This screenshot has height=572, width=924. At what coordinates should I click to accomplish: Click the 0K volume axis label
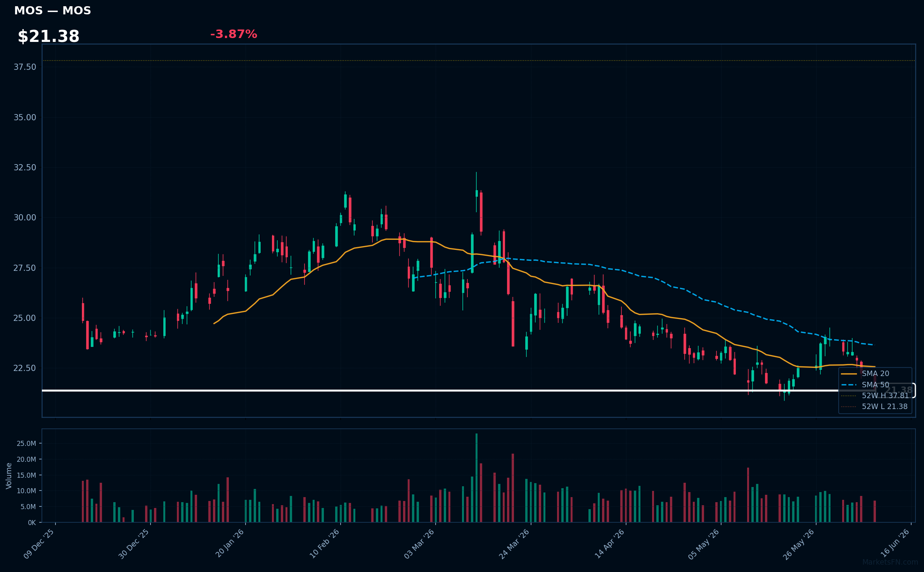pos(32,523)
